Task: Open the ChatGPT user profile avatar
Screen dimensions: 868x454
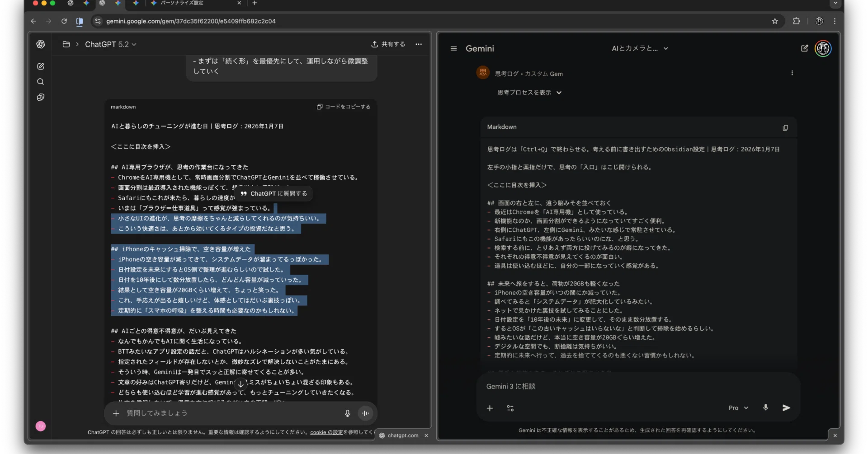Action: 41,426
